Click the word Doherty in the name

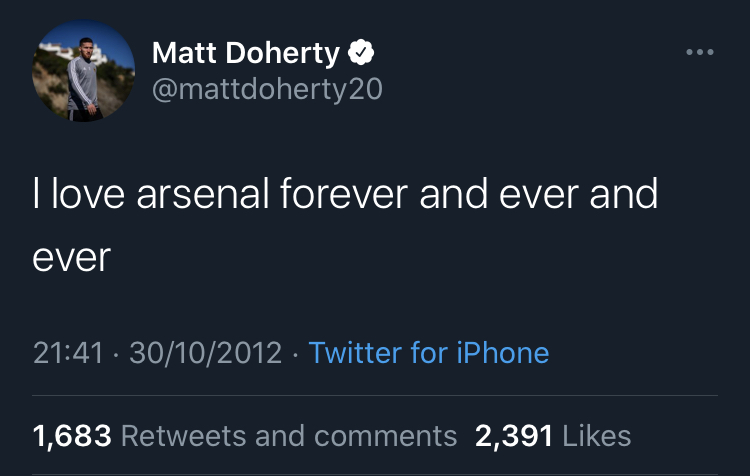click(x=283, y=54)
